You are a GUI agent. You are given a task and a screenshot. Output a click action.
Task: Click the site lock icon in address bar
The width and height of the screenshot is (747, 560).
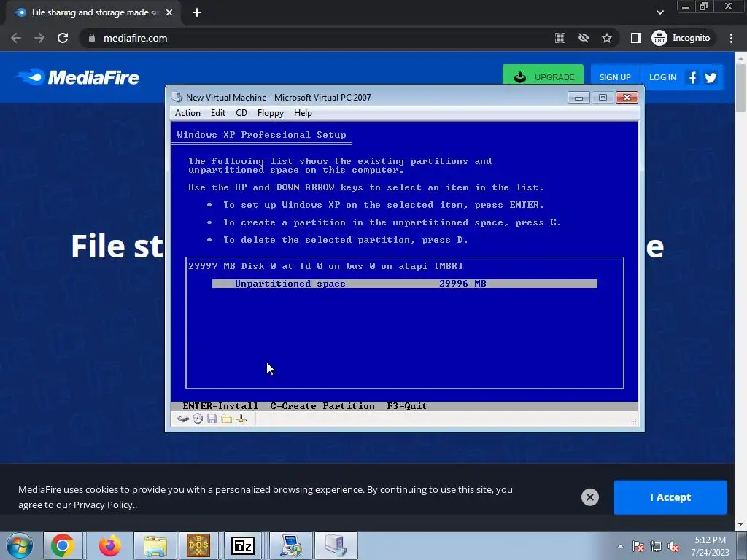click(92, 38)
